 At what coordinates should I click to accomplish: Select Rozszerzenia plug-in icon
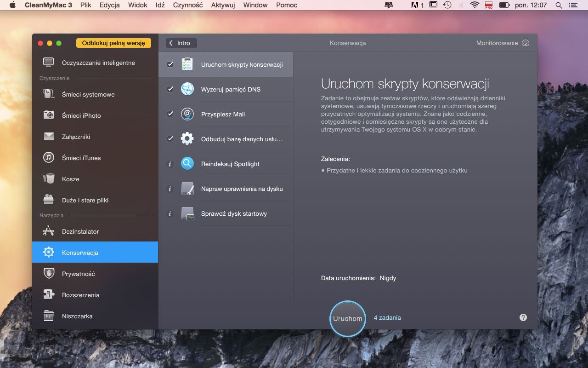click(49, 295)
